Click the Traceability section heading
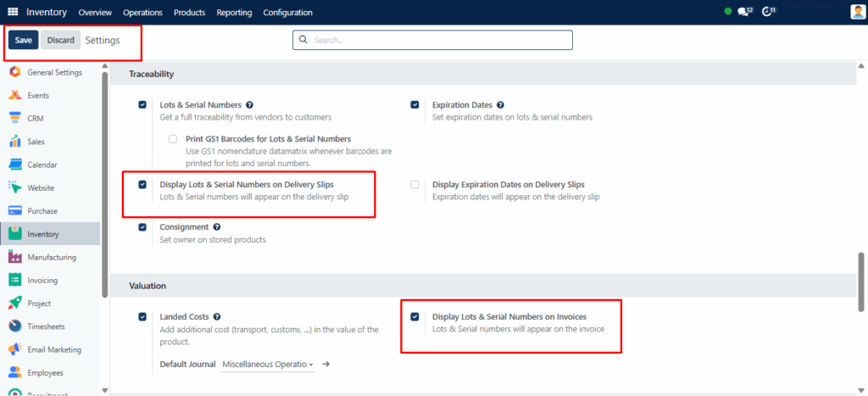 pyautogui.click(x=152, y=73)
